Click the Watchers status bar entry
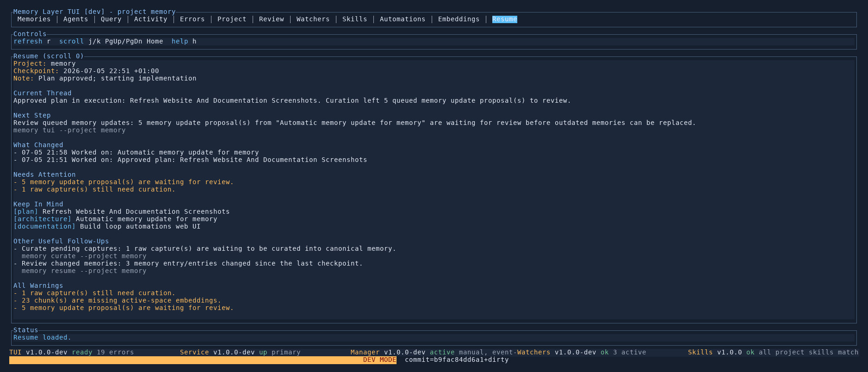 click(581, 352)
